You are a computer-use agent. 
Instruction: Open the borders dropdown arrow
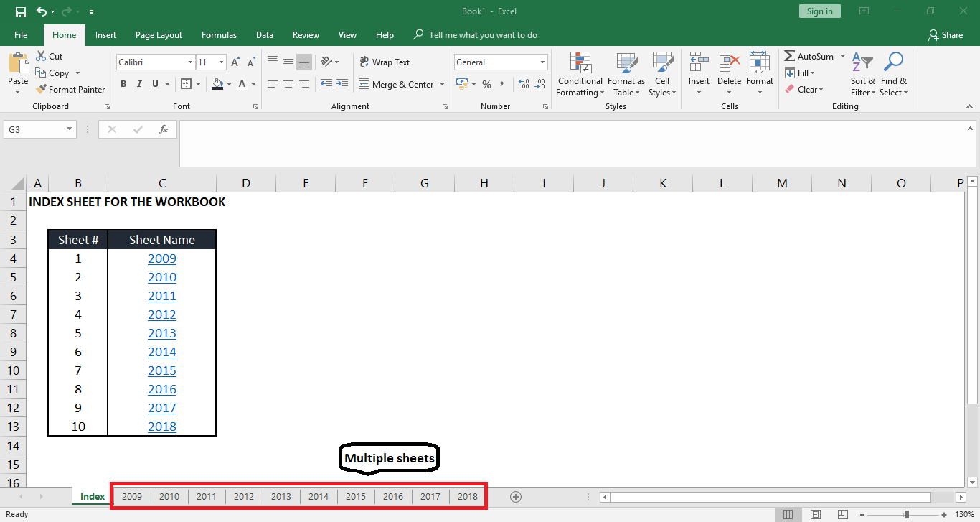(x=199, y=84)
